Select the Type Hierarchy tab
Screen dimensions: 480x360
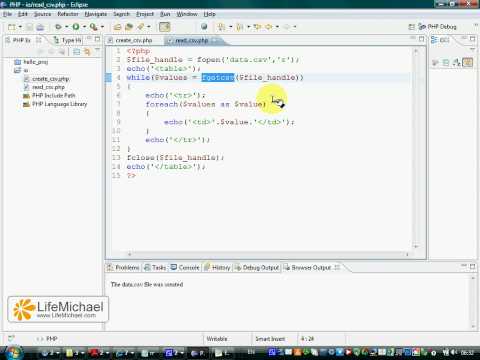tap(68, 40)
